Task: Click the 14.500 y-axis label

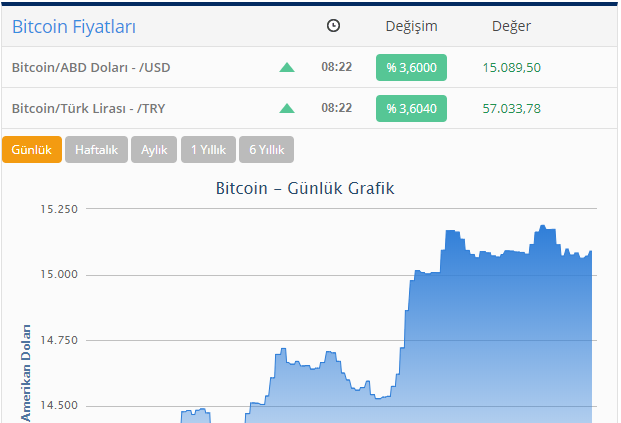Action: pyautogui.click(x=59, y=406)
